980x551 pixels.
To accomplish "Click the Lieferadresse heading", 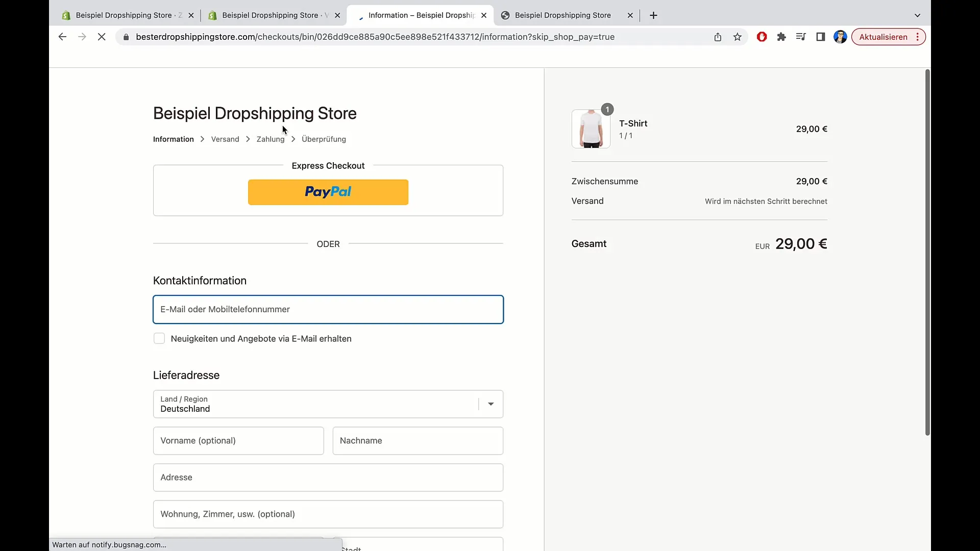I will point(186,375).
